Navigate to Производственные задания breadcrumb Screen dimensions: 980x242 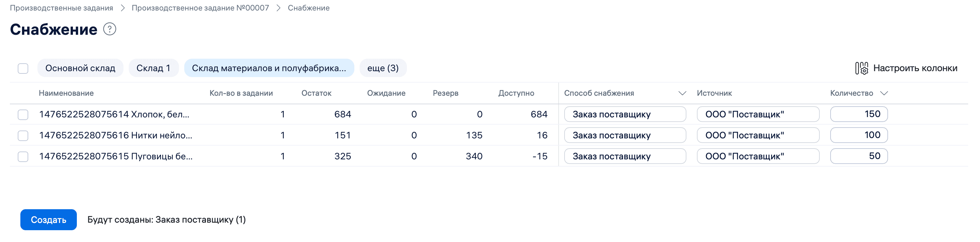[x=62, y=8]
